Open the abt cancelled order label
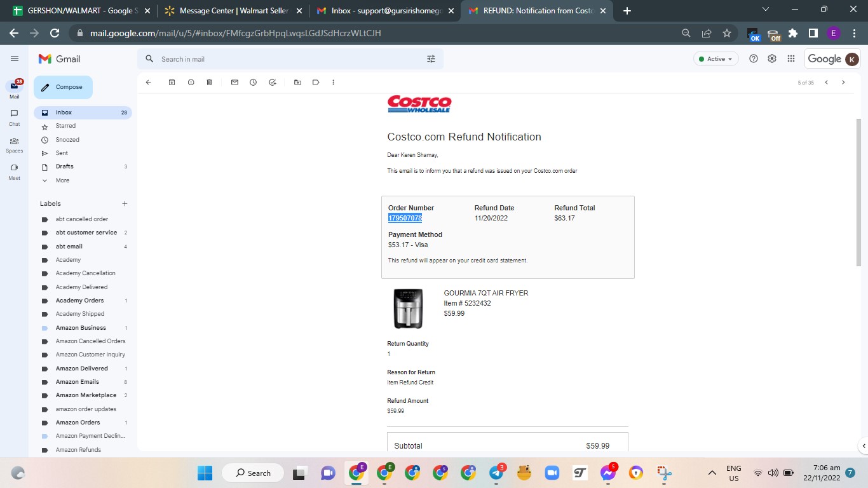The width and height of the screenshot is (868, 488). pyautogui.click(x=82, y=219)
